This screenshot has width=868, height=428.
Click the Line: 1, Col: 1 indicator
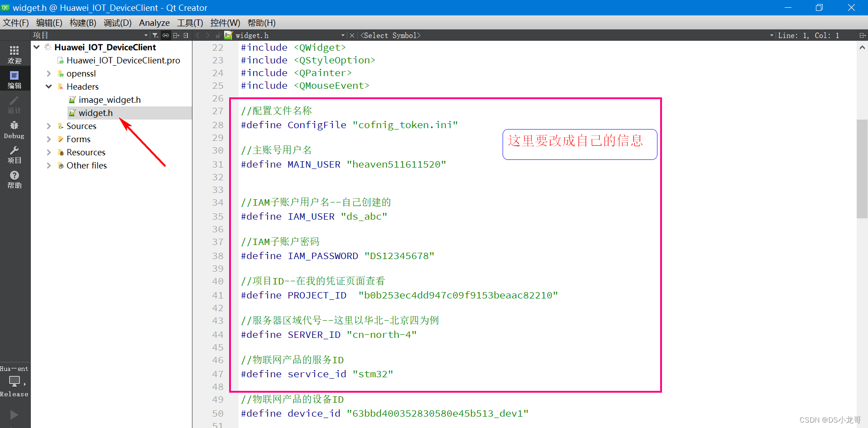tap(808, 35)
